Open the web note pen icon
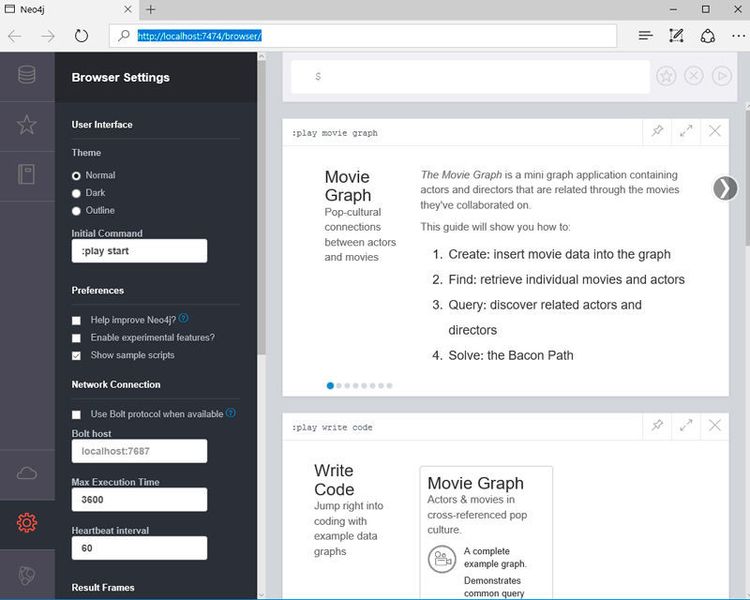750x600 pixels. coord(676,35)
